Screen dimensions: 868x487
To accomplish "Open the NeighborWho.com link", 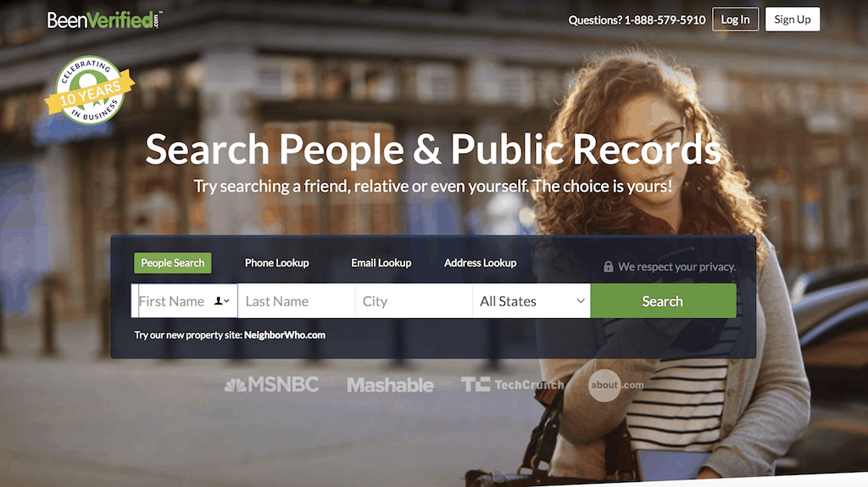I will (285, 334).
